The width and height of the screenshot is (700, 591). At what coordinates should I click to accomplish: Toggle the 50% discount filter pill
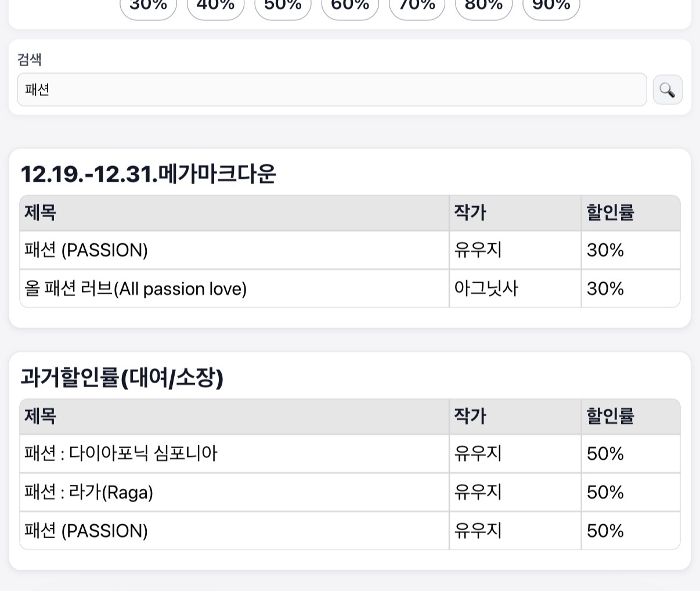pos(283,7)
